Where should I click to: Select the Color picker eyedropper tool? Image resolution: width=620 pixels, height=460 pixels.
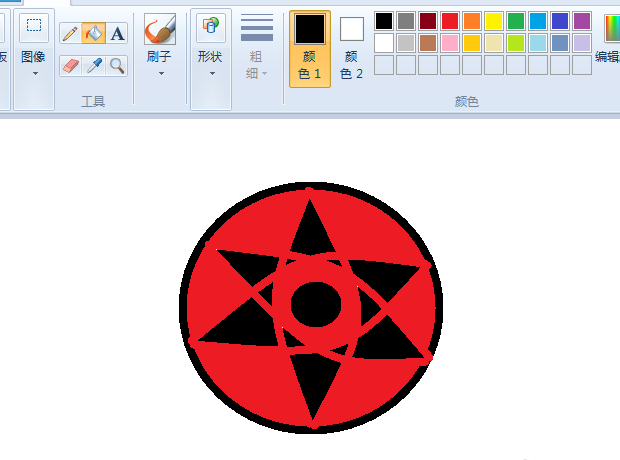point(94,66)
